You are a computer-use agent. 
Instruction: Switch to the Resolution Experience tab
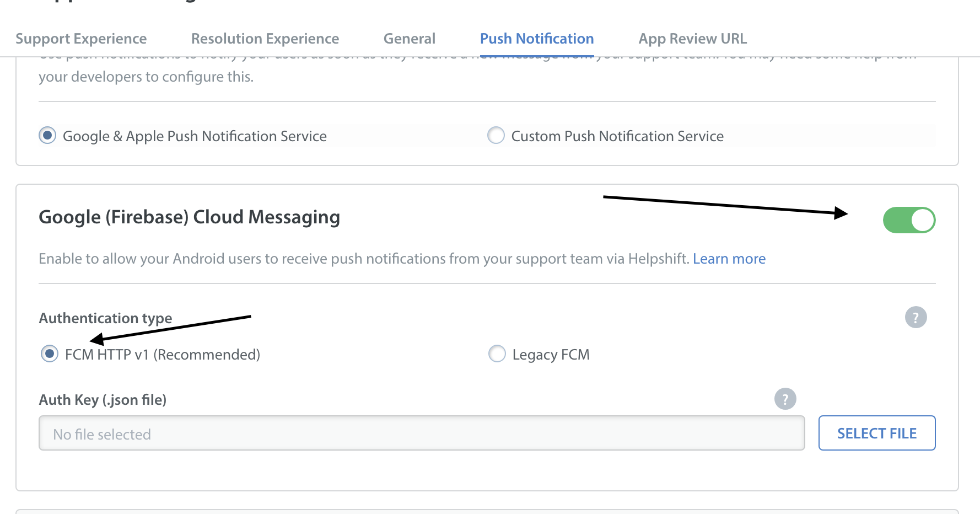[265, 39]
